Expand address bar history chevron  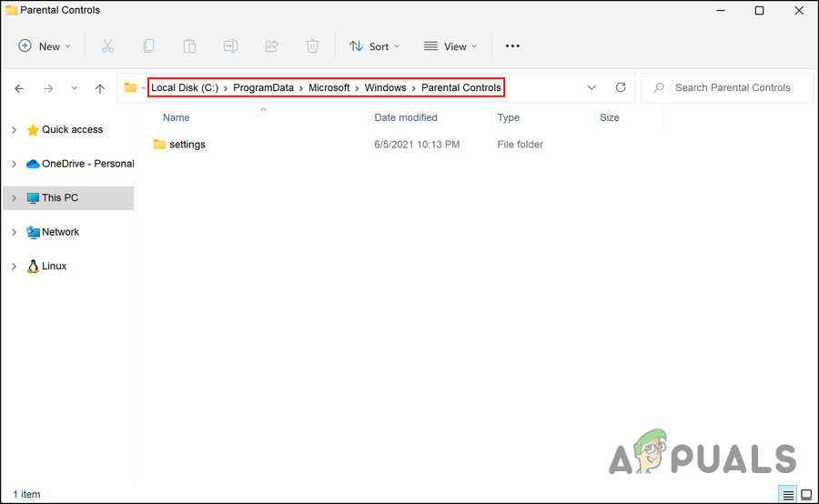coord(591,87)
